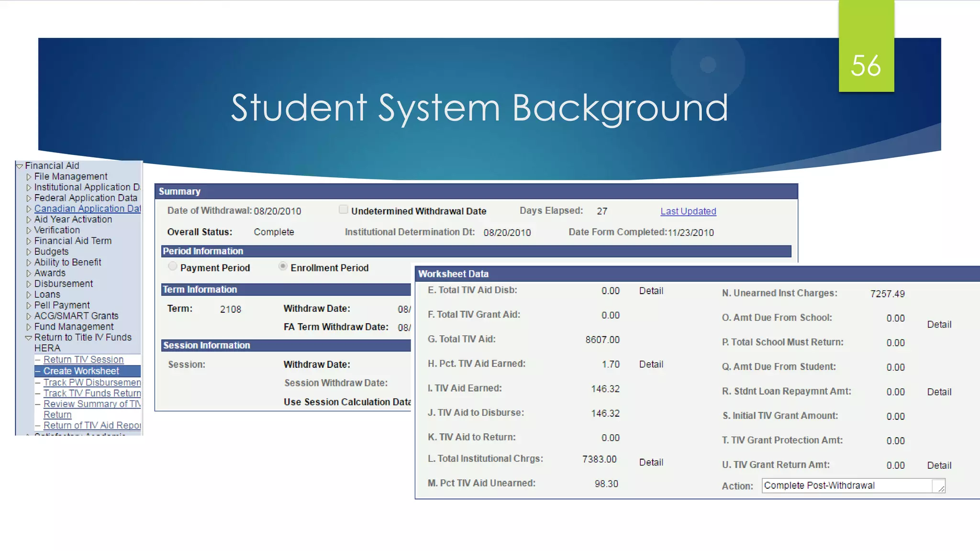
Task: Click the Pell Payment tree item
Action: tap(62, 305)
